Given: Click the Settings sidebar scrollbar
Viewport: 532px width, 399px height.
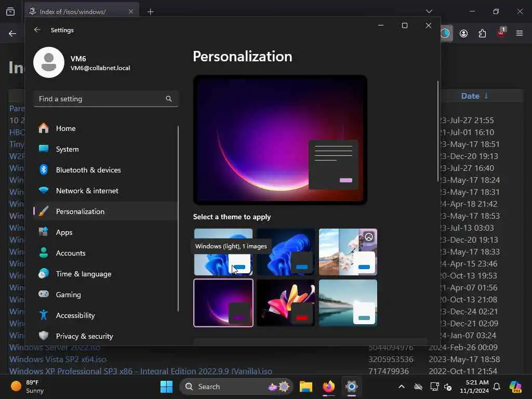Looking at the screenshot, I should click(178, 219).
